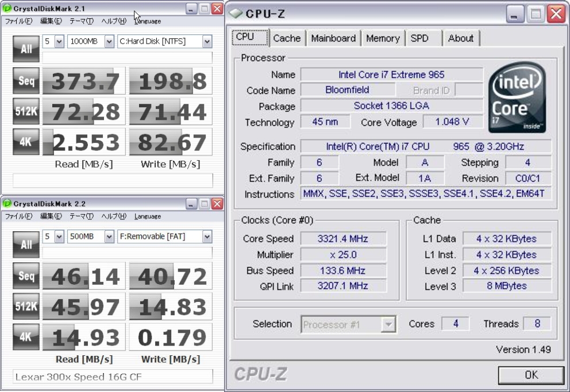
Task: Run All tests in CrystalDiskMark 2.1
Action: tap(26, 49)
